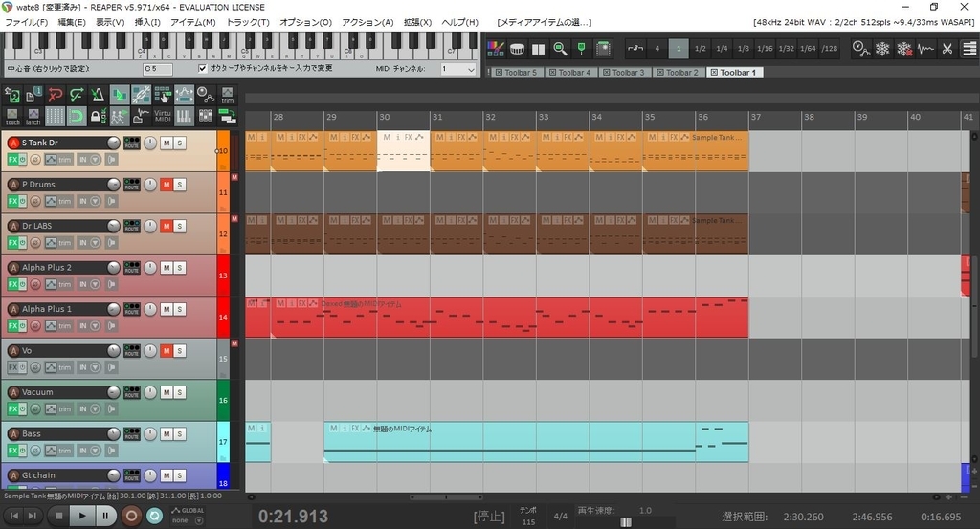
Task: Click the Play button in the transport
Action: pos(81,516)
